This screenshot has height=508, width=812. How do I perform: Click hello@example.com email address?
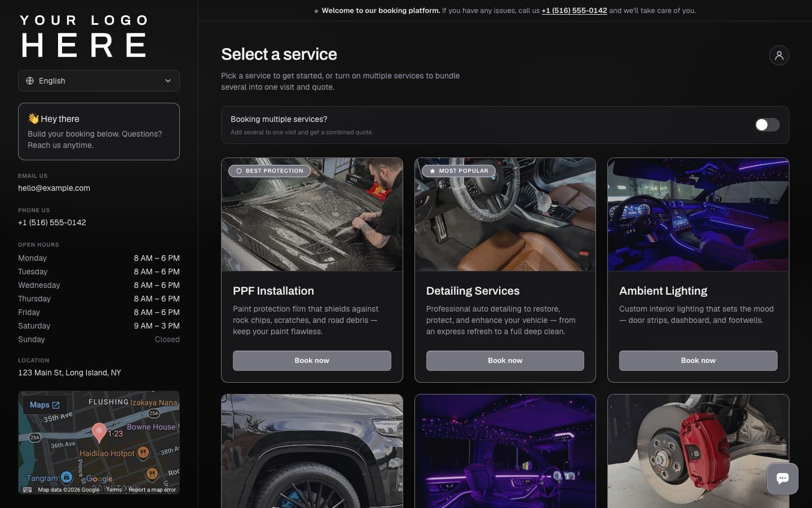[x=54, y=188]
